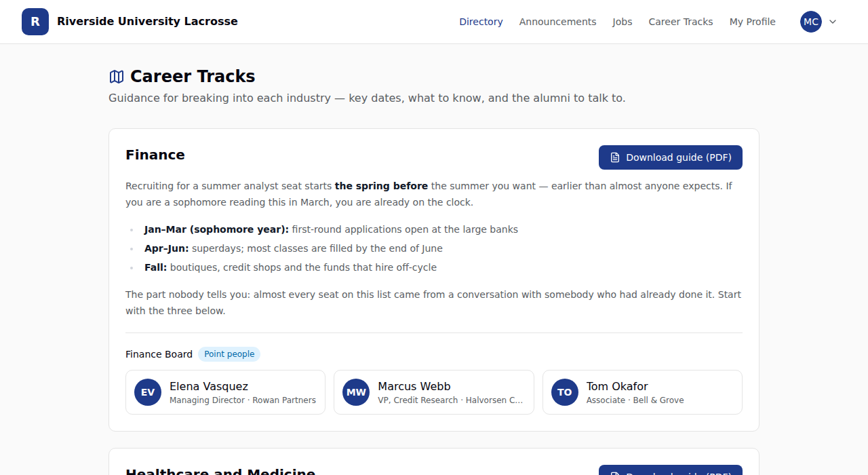The width and height of the screenshot is (868, 475).
Task: Click the 'Finance' section heading
Action: tap(155, 155)
